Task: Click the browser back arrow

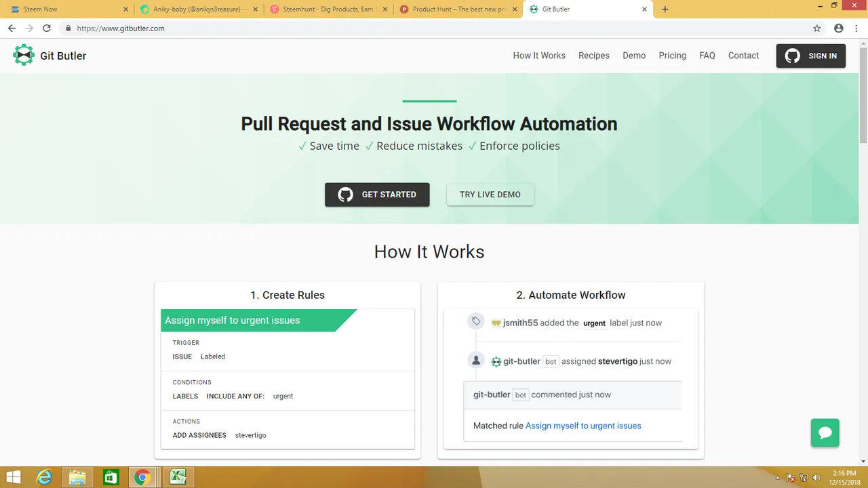Action: tap(12, 28)
